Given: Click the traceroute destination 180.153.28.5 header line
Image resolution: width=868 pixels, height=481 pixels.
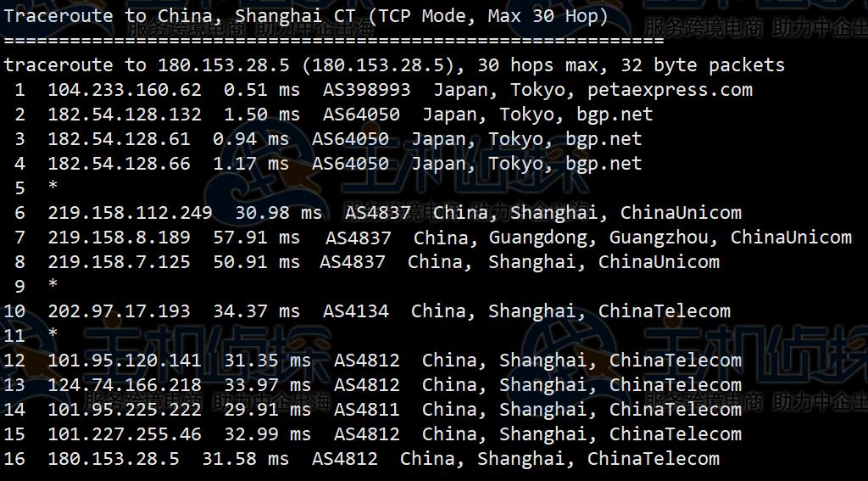Looking at the screenshot, I should (x=393, y=64).
